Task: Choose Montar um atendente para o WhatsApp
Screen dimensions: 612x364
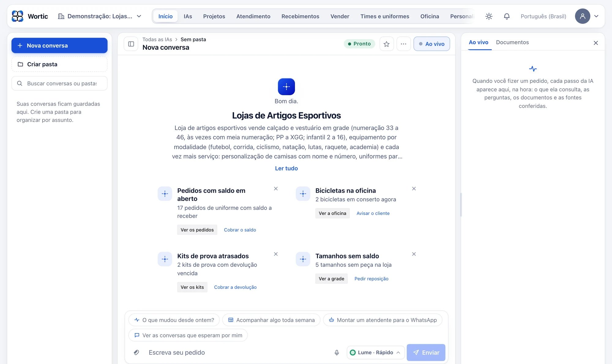Action: click(383, 320)
